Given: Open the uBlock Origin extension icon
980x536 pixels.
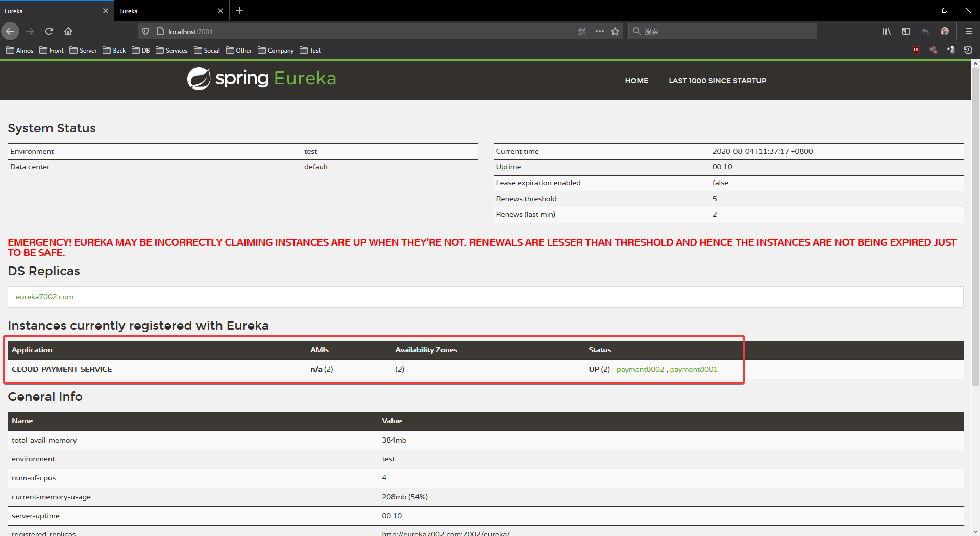Looking at the screenshot, I should (x=916, y=50).
